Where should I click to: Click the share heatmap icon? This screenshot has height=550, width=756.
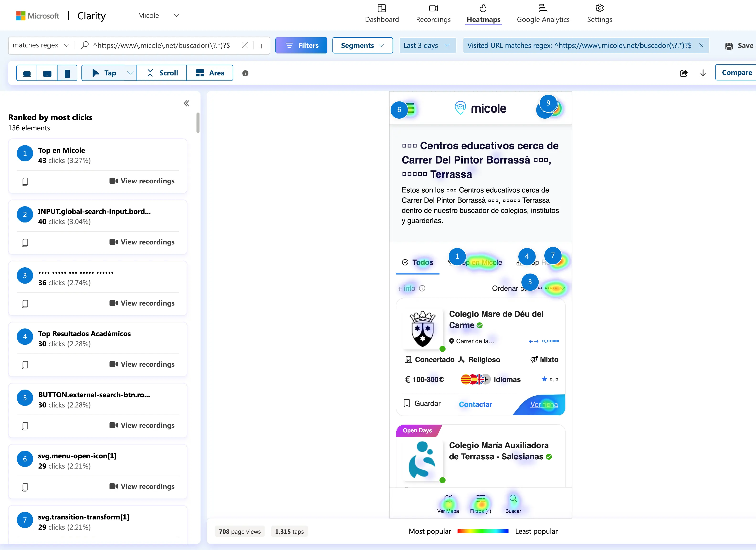click(x=684, y=73)
